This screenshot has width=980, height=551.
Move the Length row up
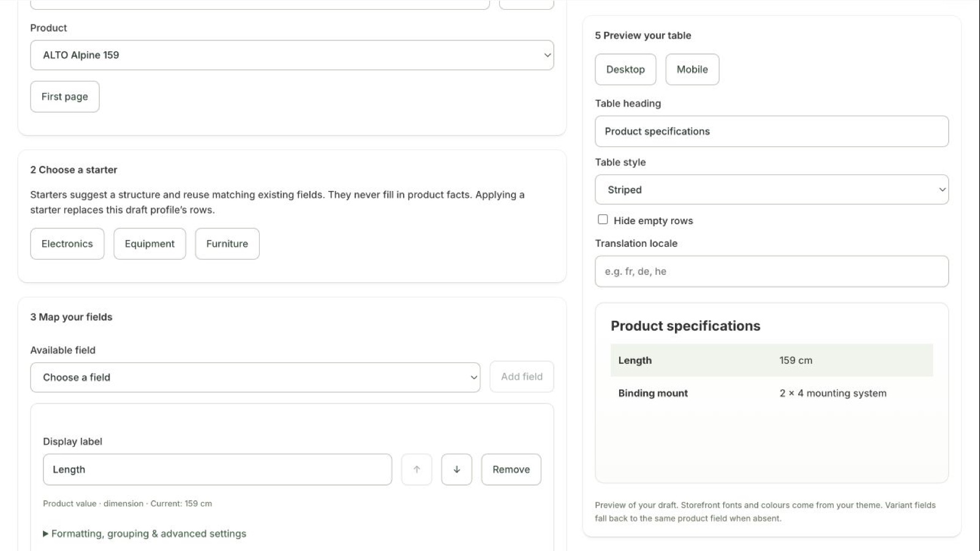point(417,470)
